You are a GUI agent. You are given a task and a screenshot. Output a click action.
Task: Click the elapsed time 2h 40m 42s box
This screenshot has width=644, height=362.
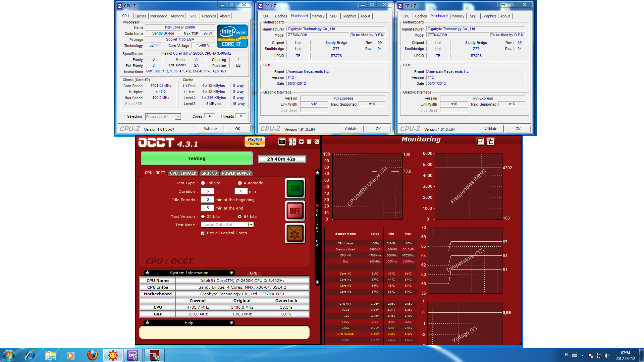pyautogui.click(x=282, y=159)
